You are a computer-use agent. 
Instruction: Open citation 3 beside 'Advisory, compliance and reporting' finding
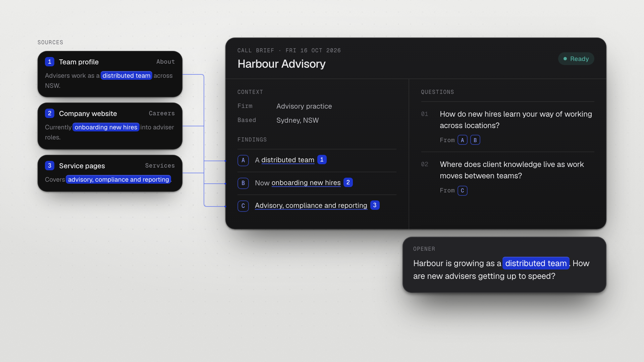point(375,205)
